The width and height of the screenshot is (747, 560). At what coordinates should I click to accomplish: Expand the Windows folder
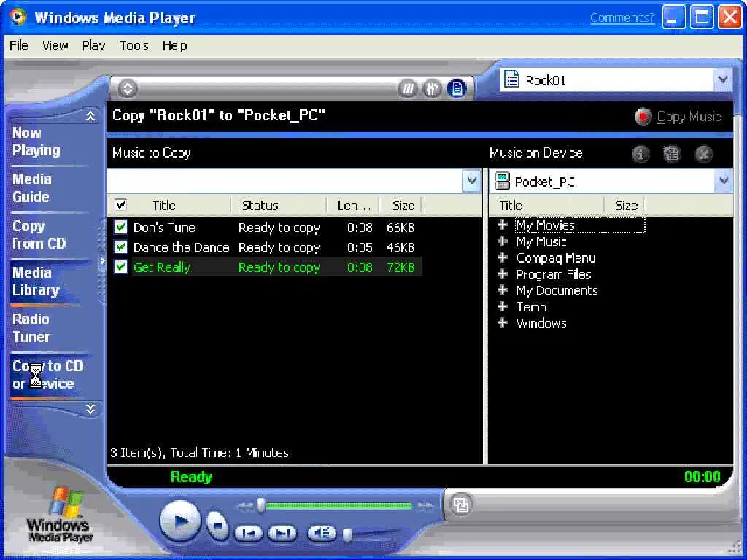point(503,323)
